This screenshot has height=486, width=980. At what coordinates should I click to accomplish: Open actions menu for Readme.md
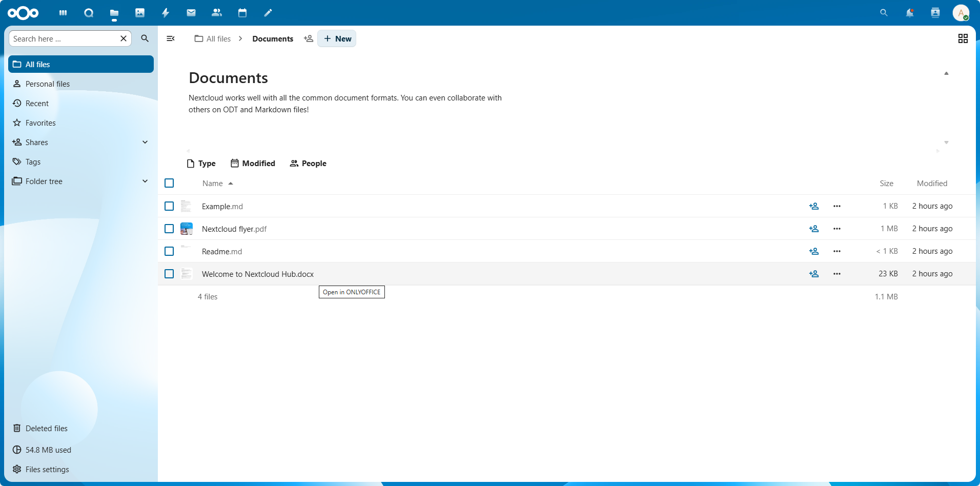[x=836, y=251]
